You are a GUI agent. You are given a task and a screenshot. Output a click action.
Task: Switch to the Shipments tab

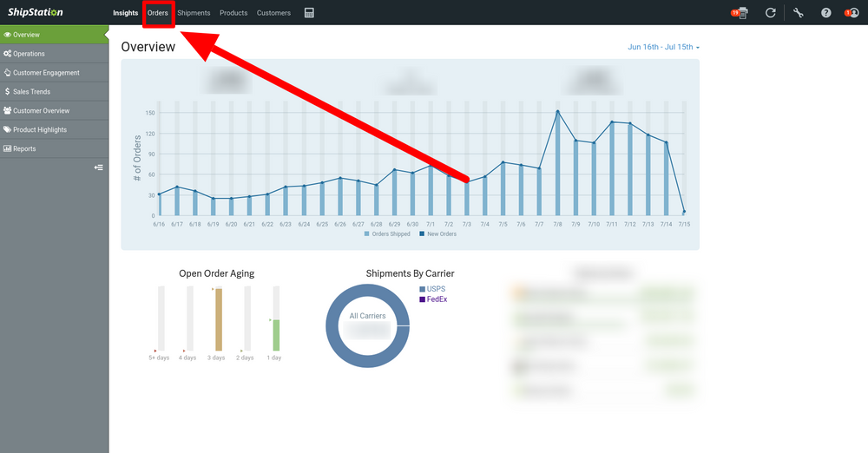tap(194, 13)
